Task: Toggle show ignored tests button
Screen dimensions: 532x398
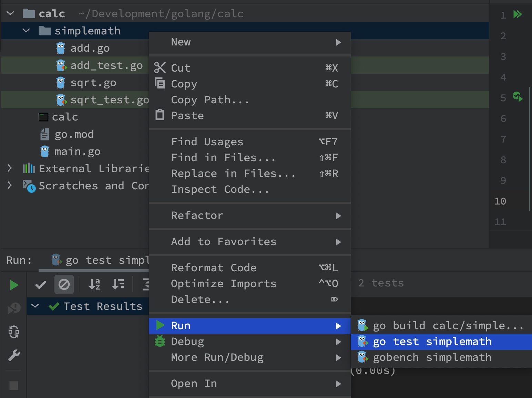Action: click(x=64, y=284)
